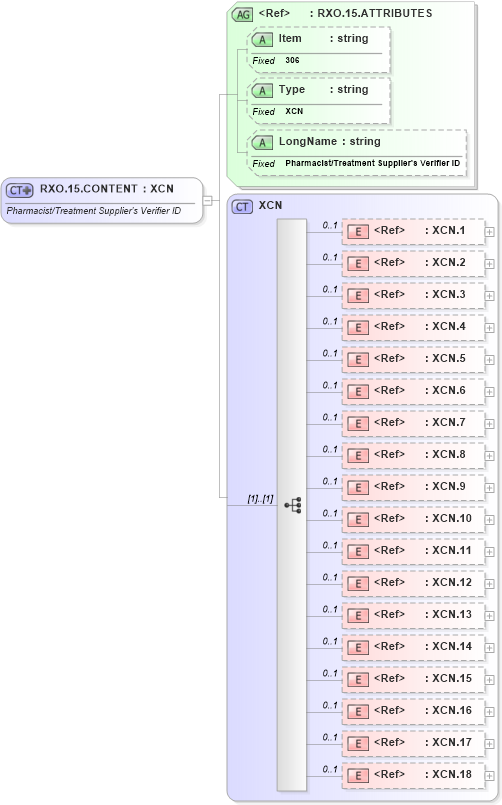Image resolution: width=502 pixels, height=805 pixels.
Task: Expand the XCN.8 element
Action: tap(489, 456)
